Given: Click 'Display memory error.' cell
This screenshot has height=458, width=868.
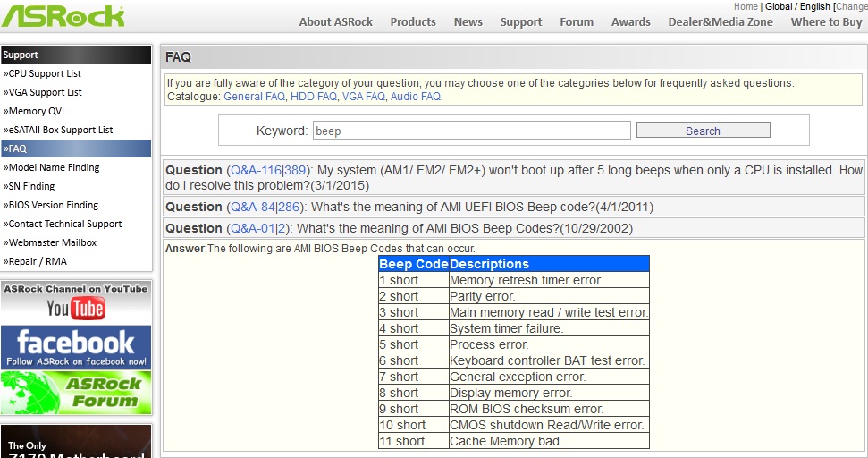Looking at the screenshot, I should [549, 393].
